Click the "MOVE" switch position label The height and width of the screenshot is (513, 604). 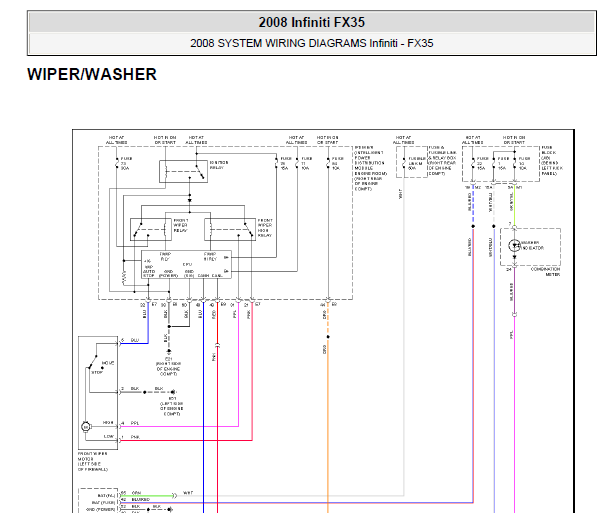tap(108, 363)
